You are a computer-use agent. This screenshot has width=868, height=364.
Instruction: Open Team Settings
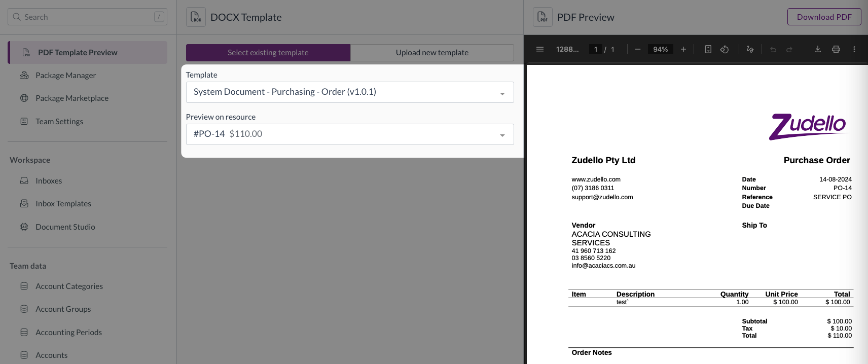59,122
